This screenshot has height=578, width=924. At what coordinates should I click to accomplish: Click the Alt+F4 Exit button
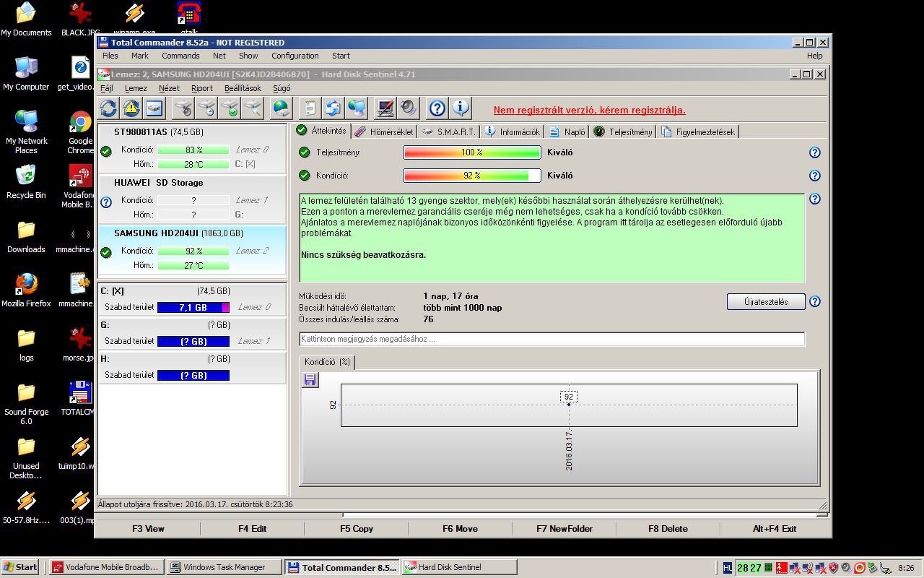click(x=775, y=529)
